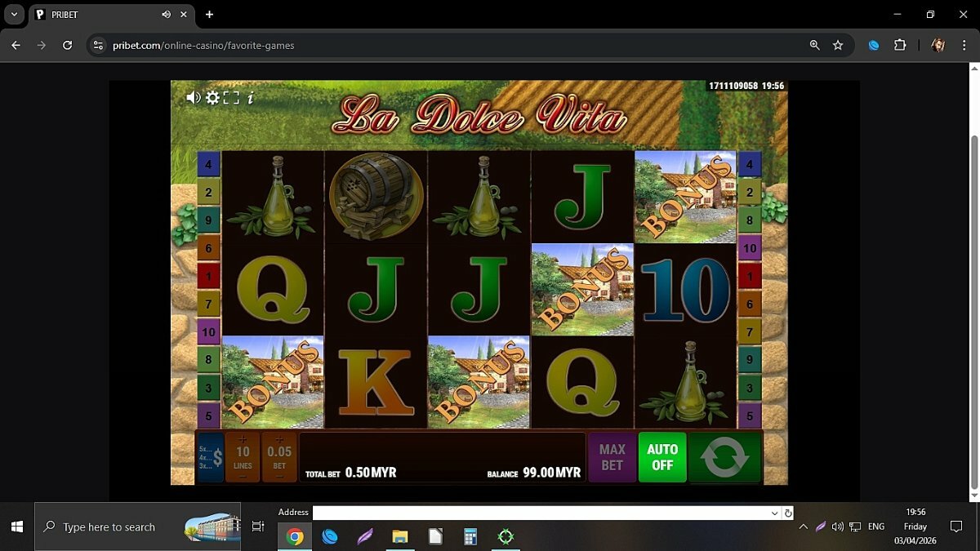Open the paytable dollar icon
This screenshot has height=551, width=980.
(x=211, y=457)
